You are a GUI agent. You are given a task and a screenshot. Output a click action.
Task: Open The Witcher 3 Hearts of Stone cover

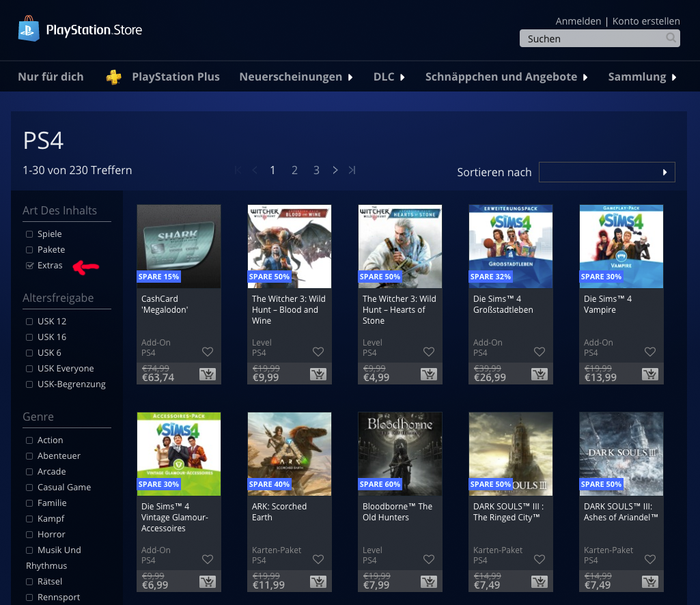pos(400,247)
